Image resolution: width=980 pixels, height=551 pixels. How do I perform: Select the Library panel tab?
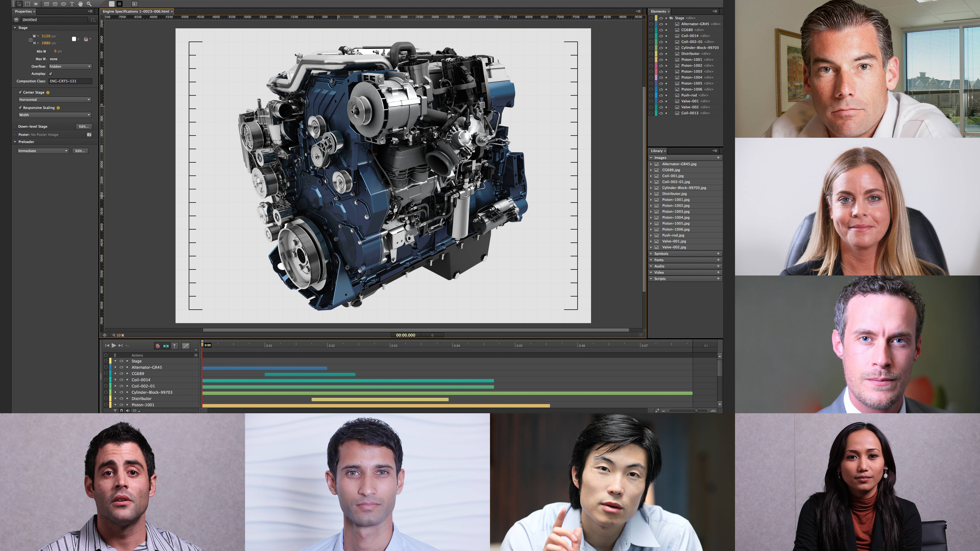(x=657, y=151)
